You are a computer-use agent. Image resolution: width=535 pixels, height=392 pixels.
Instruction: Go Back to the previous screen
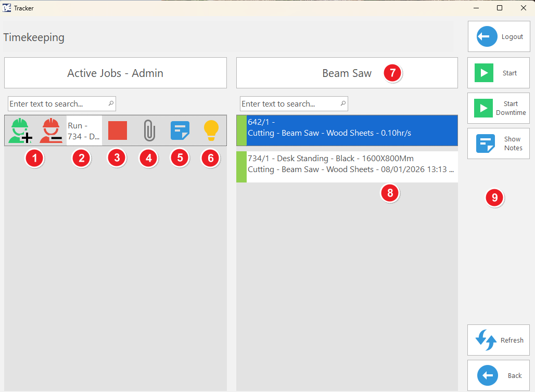[499, 375]
